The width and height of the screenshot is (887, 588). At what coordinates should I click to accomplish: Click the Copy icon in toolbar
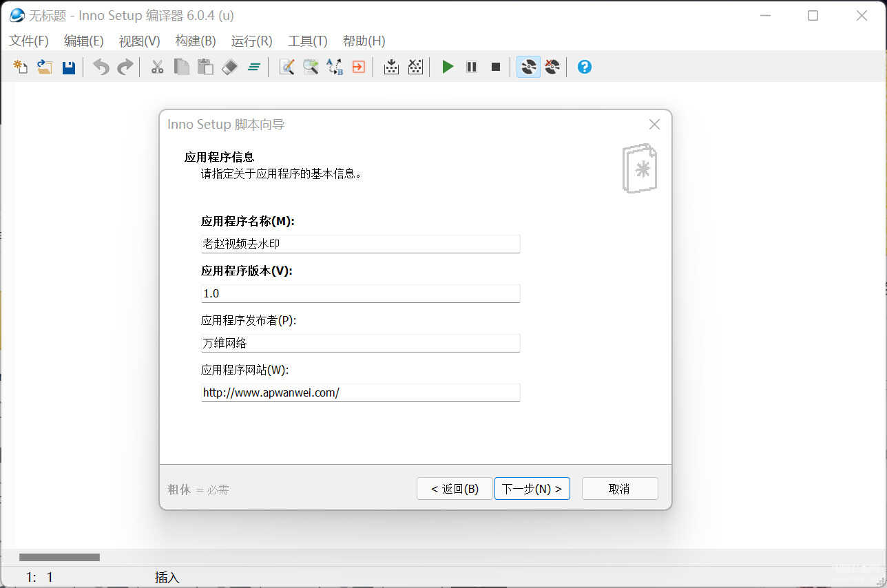[182, 67]
